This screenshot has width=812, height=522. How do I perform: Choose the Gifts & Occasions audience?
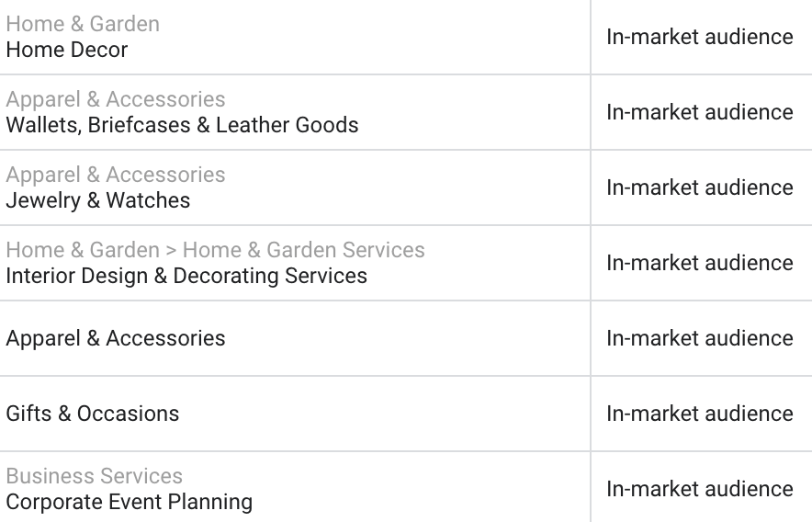93,414
